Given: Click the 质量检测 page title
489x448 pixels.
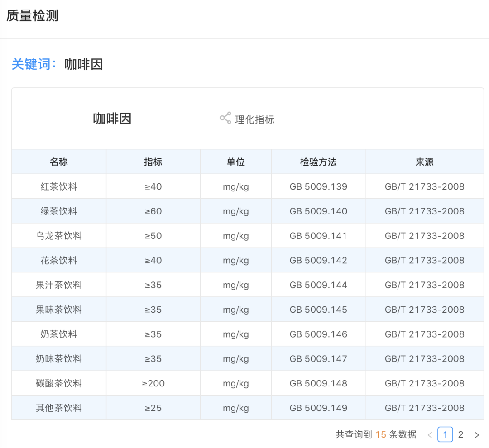Looking at the screenshot, I should (x=32, y=15).
